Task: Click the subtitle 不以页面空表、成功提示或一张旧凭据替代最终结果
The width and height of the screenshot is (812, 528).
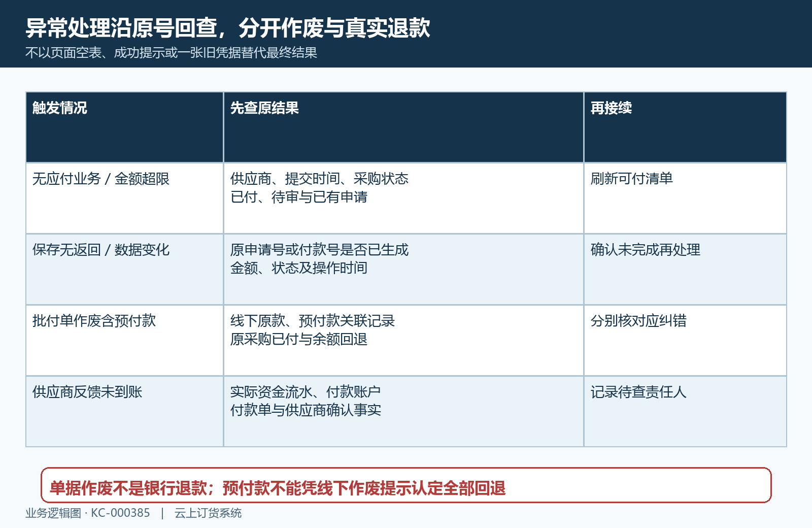Action: click(x=171, y=53)
